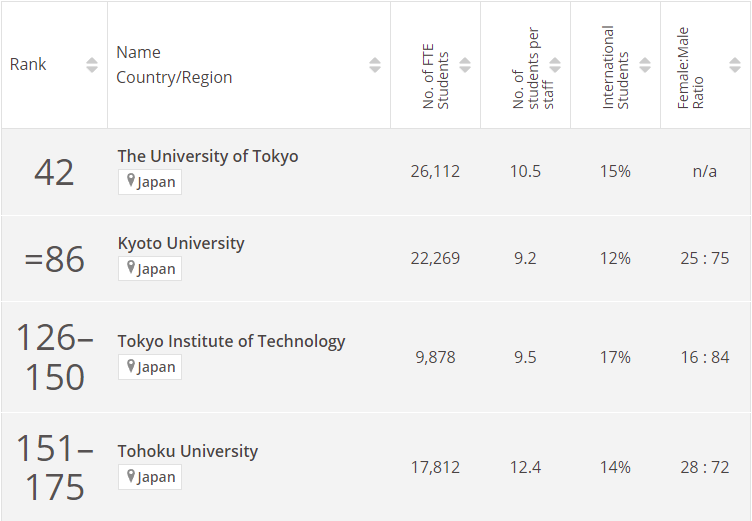The image size is (752, 521).
Task: Sort by students per staff arrows
Action: click(555, 65)
